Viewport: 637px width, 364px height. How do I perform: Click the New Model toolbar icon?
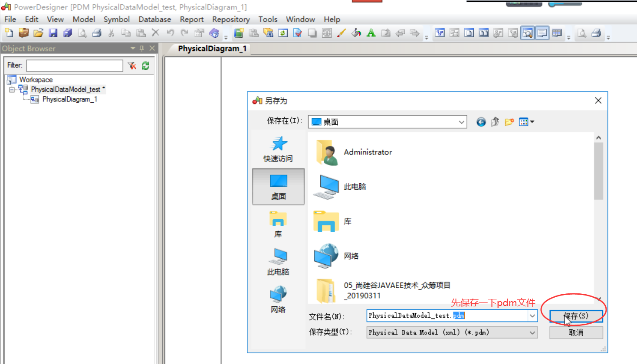[9, 33]
